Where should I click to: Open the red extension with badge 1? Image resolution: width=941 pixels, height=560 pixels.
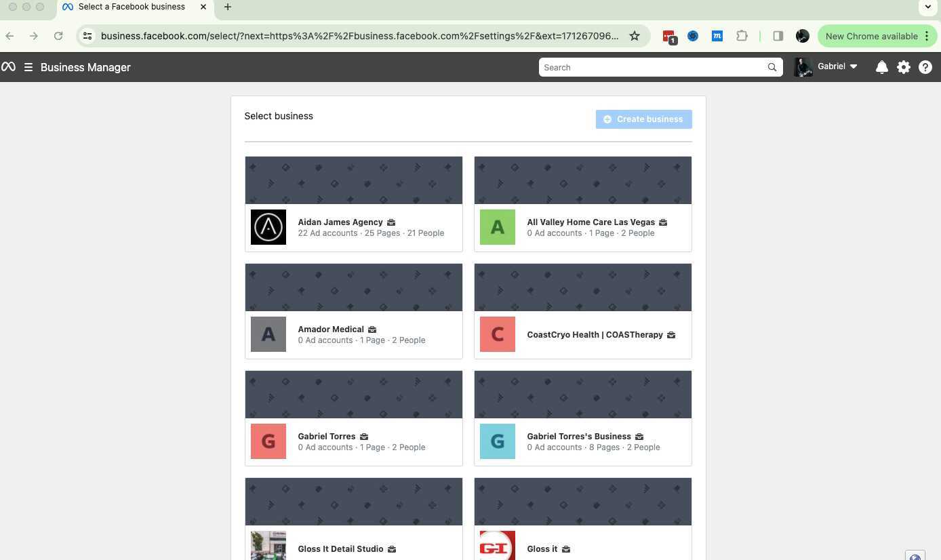(x=669, y=37)
